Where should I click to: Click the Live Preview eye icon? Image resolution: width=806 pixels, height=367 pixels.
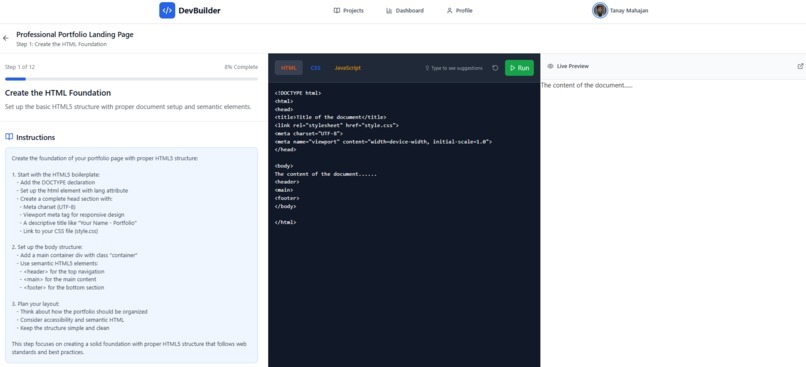(x=551, y=66)
